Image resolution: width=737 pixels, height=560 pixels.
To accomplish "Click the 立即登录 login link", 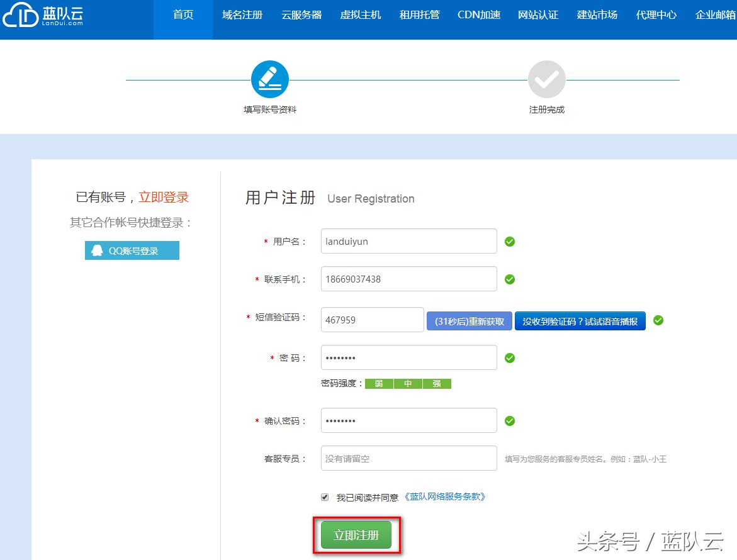I will click(162, 197).
